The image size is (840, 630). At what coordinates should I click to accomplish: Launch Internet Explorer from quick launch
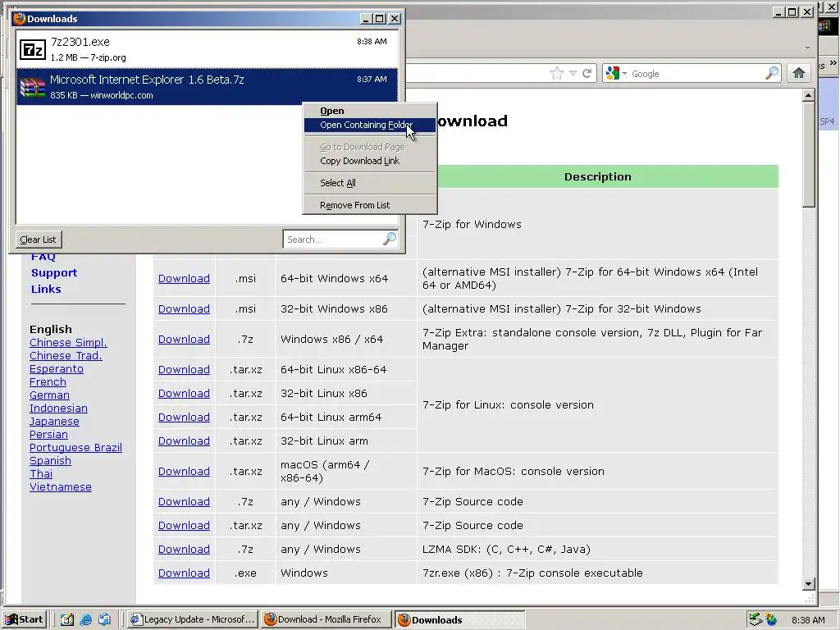coord(85,619)
